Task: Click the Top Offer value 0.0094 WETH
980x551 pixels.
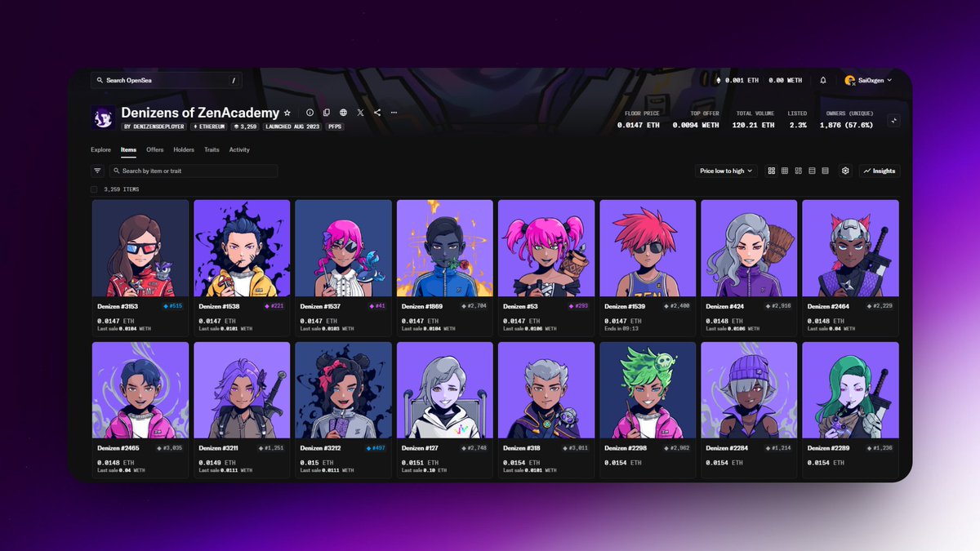Action: pyautogui.click(x=696, y=125)
